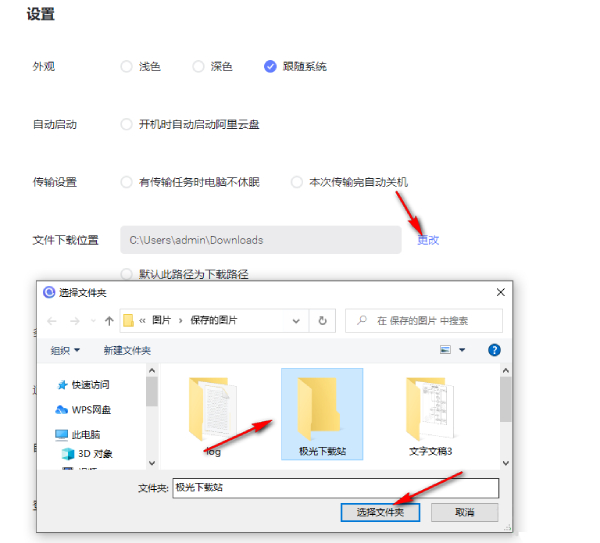Refresh the folder listing
The width and height of the screenshot is (600, 543).
click(322, 321)
